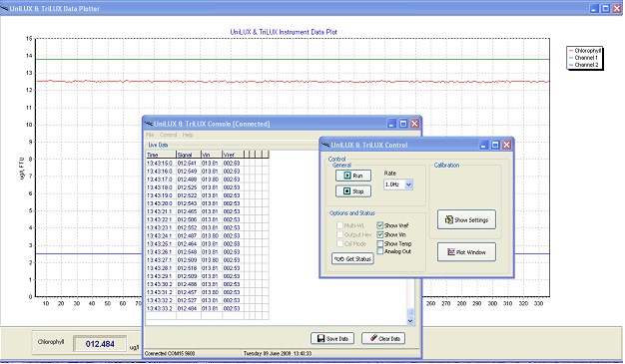Open the Console Help menu
Screen dimensions: 625x364
[188, 135]
